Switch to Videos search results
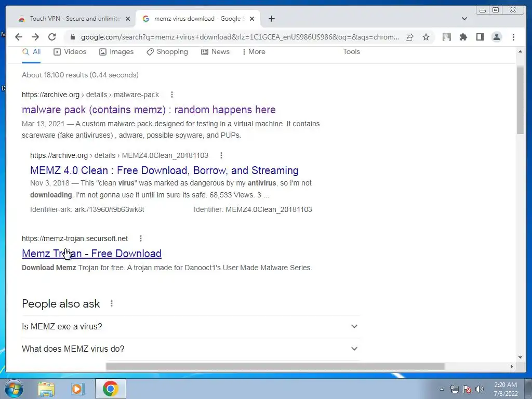Image resolution: width=532 pixels, height=399 pixels. (x=70, y=52)
